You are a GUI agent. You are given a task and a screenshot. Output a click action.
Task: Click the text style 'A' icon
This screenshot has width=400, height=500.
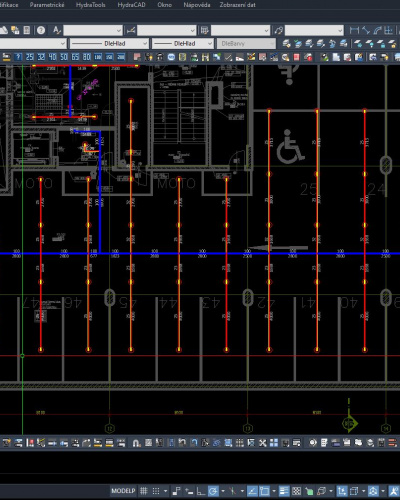tap(56, 30)
